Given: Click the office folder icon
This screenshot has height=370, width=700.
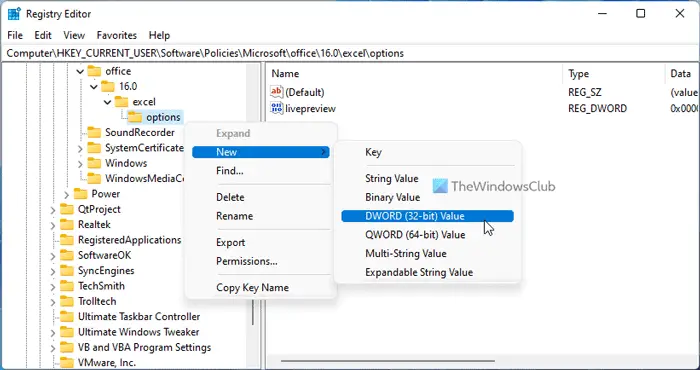Looking at the screenshot, I should [94, 71].
